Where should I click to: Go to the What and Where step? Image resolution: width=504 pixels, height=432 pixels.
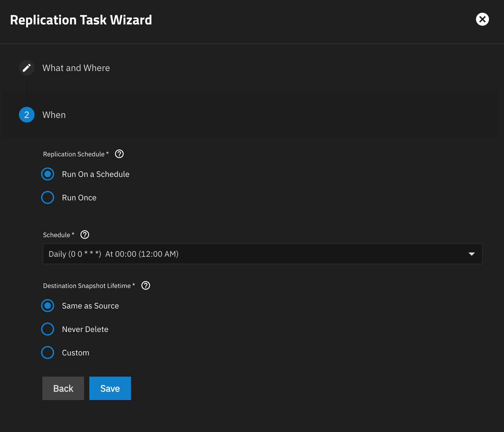pos(76,68)
